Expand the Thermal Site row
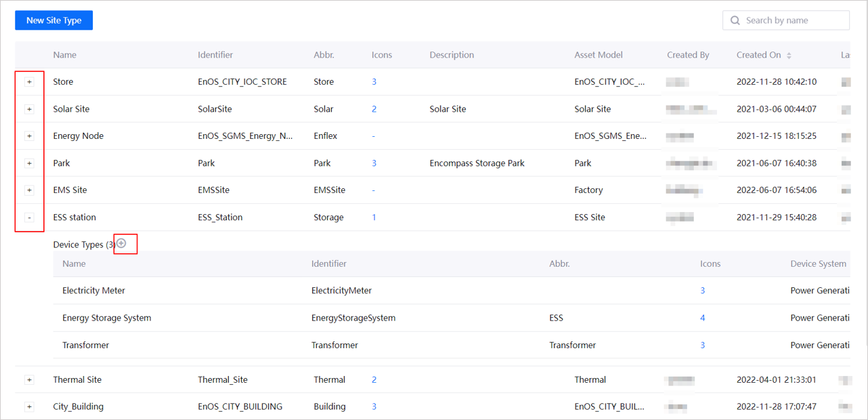Viewport: 868px width, 420px height. click(x=29, y=380)
